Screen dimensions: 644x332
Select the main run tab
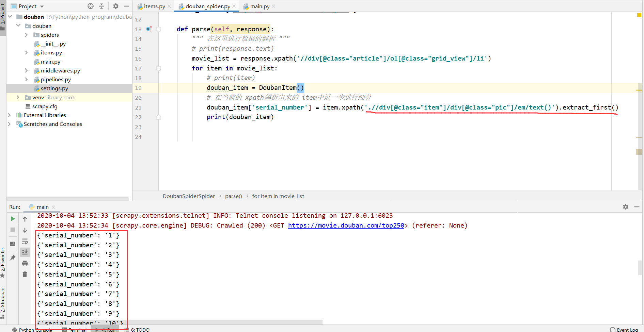39,207
